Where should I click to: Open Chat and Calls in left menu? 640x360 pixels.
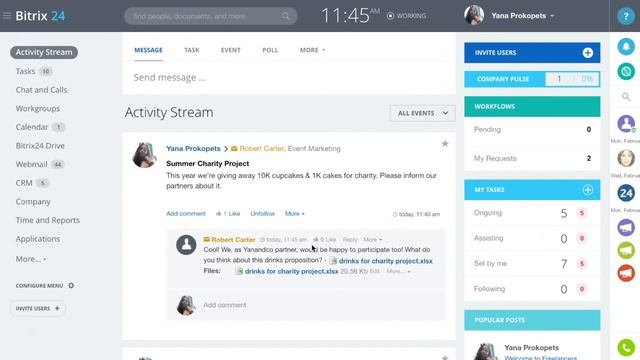pyautogui.click(x=41, y=90)
